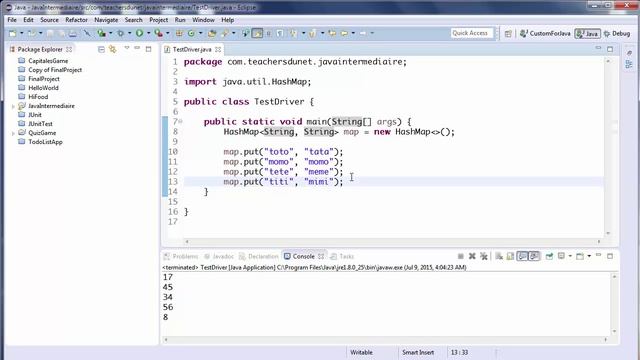The width and height of the screenshot is (640, 360).
Task: Collapse main method fold marker
Action: point(180,121)
